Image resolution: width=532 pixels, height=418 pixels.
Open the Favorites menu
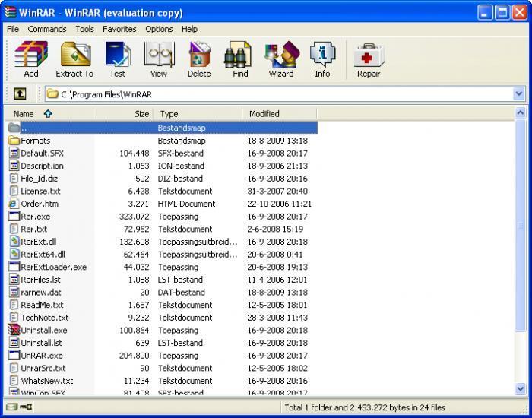(119, 29)
